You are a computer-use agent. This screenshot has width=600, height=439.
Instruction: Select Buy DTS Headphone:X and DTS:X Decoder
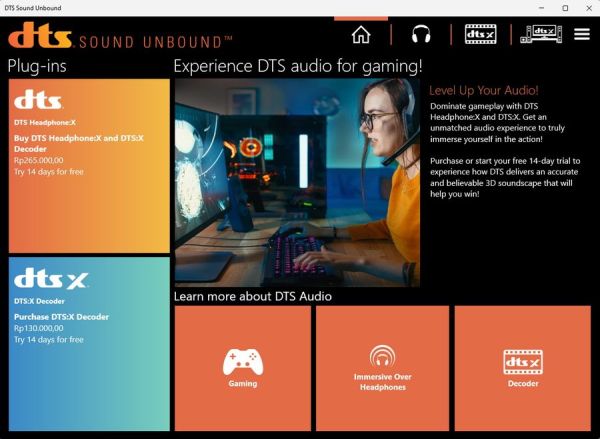(x=79, y=144)
